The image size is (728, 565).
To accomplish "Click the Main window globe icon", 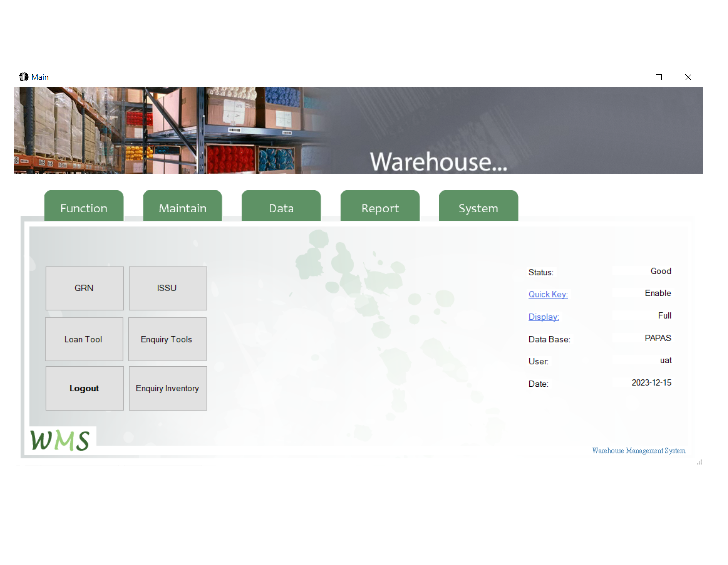I will [24, 77].
